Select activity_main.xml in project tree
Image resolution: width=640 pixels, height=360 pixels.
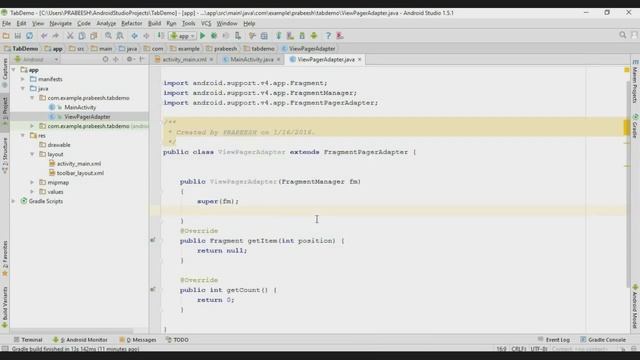79,164
